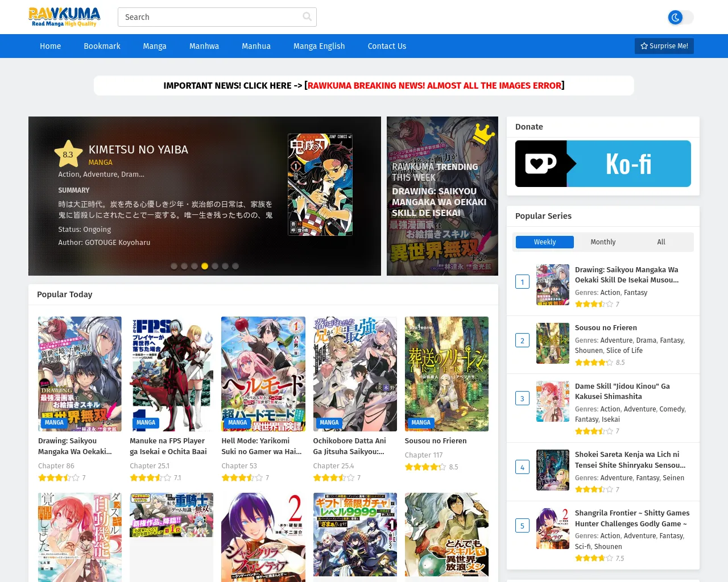The width and height of the screenshot is (728, 582).
Task: Open Manuke na FPS Player title link
Action: point(168,446)
